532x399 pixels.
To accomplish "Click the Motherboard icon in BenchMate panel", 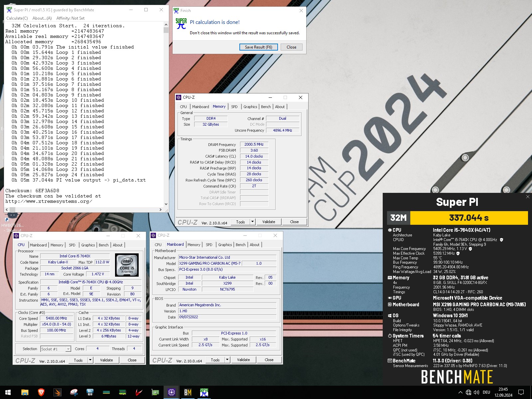I will [390, 305].
